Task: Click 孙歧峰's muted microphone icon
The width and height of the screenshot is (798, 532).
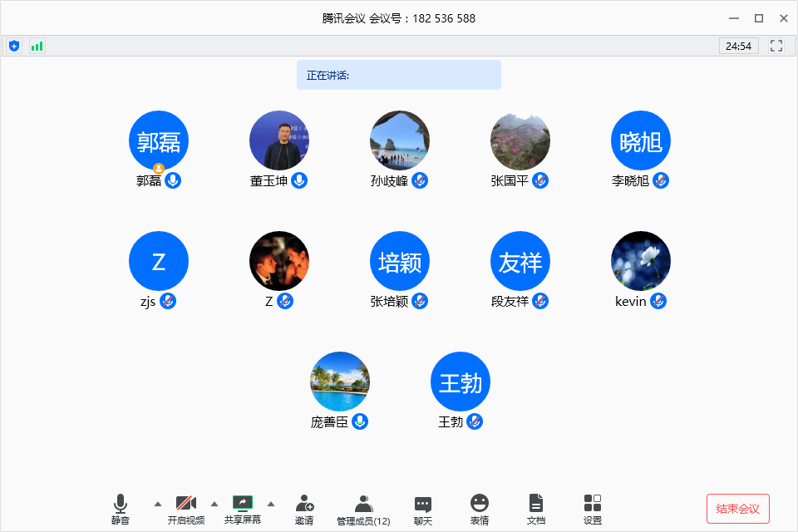Action: click(x=420, y=180)
